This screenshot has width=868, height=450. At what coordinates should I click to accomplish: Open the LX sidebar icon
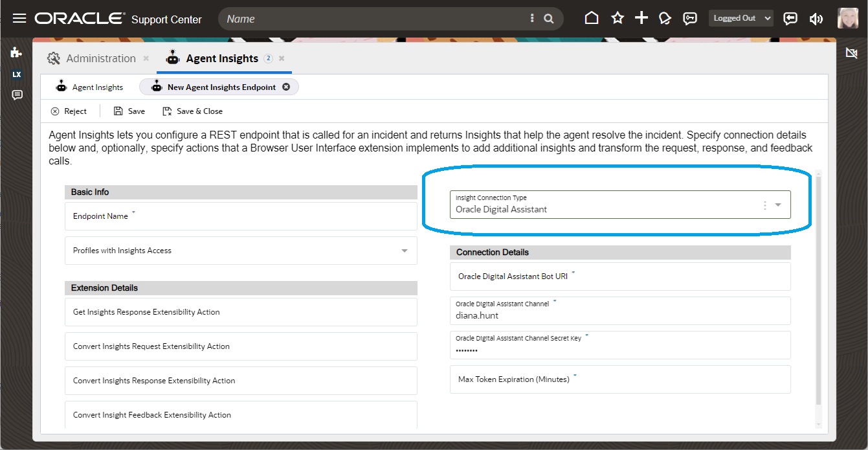(x=17, y=74)
